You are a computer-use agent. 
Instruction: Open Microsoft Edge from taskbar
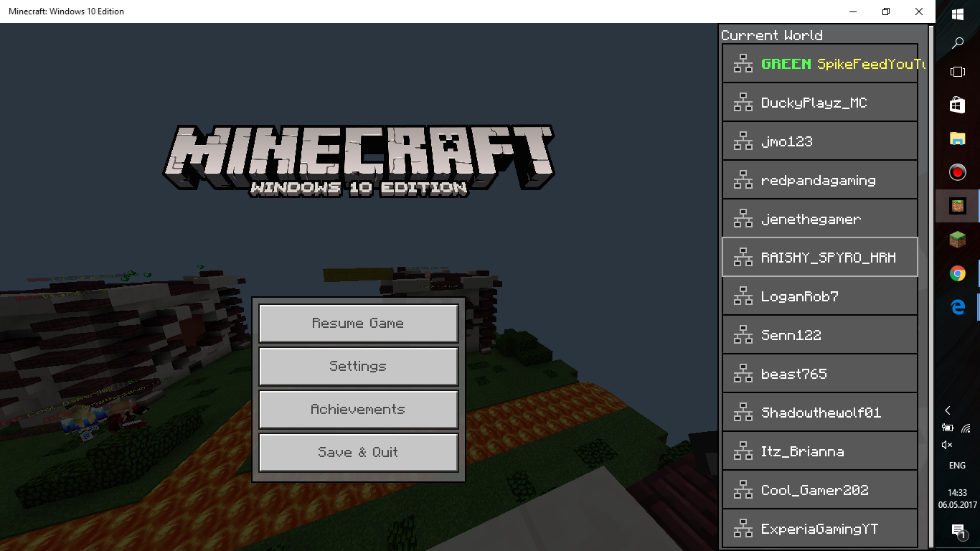(958, 307)
